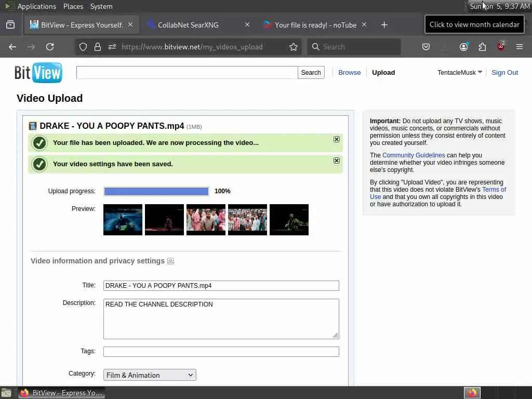532x399 pixels.
Task: Open tracking protection shield icon
Action: tap(83, 47)
